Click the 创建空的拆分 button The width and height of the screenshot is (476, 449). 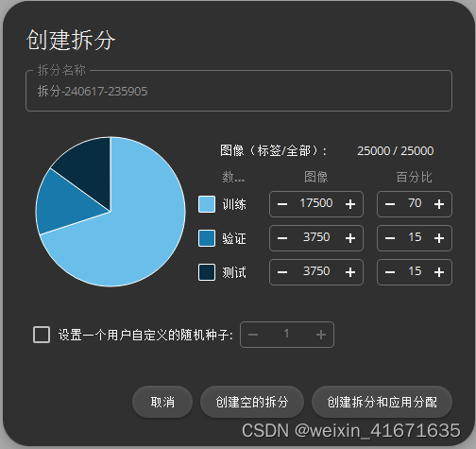[x=252, y=402]
